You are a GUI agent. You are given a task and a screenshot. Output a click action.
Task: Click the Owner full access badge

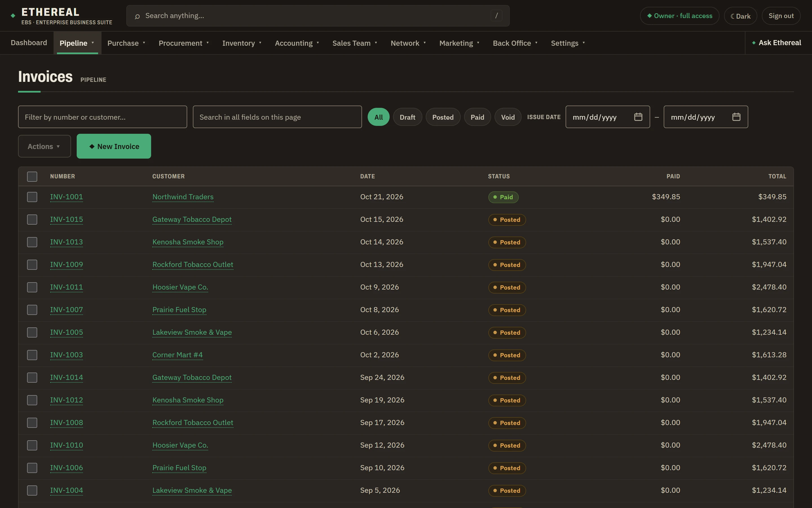(679, 16)
